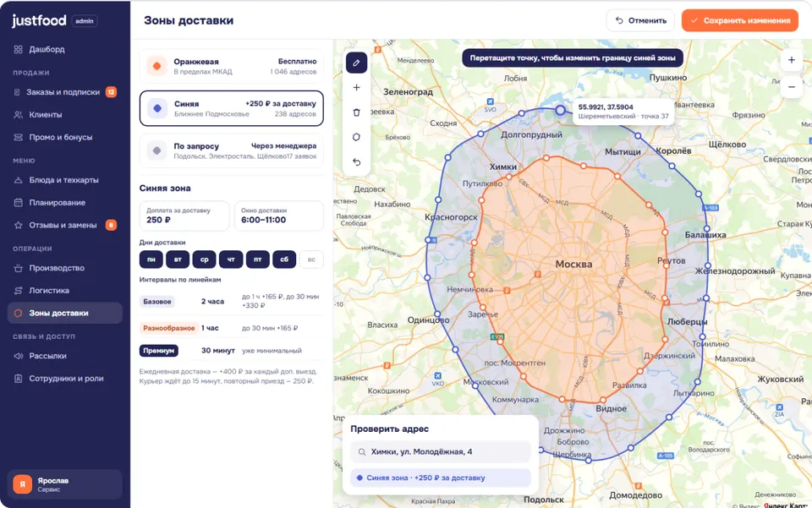Click Yaroslav's orange avatar

22,484
